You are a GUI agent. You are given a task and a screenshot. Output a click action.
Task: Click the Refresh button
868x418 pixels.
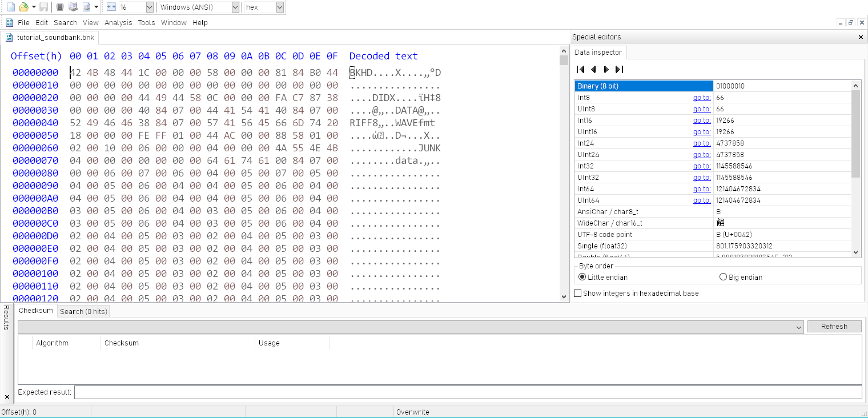click(834, 327)
